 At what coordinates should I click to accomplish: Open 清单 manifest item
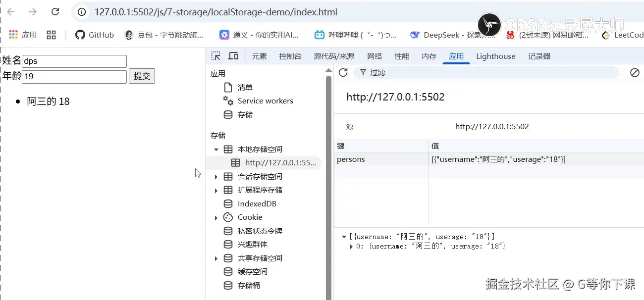click(245, 87)
